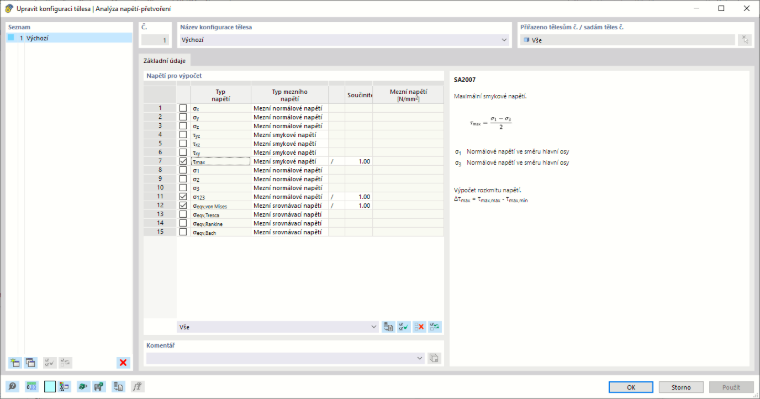This screenshot has width=760, height=399.
Task: Click the second green icon in bottom toolbar
Action: pos(99,386)
